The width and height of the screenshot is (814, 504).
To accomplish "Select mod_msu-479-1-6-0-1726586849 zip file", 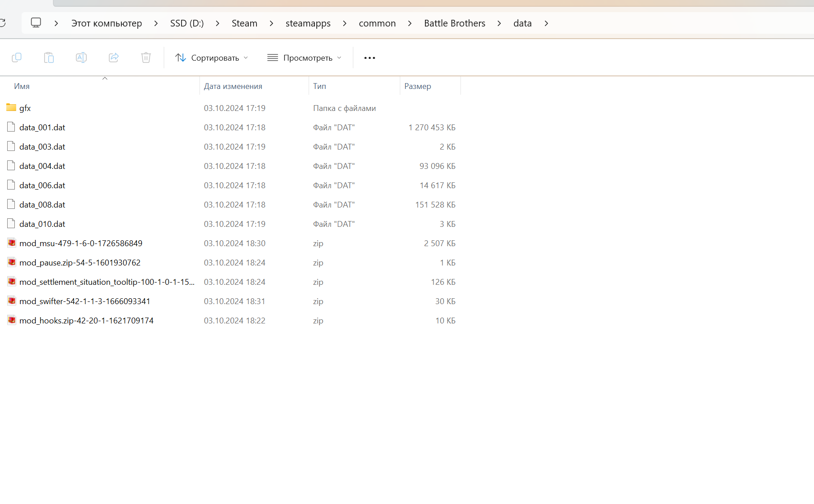I will point(81,243).
